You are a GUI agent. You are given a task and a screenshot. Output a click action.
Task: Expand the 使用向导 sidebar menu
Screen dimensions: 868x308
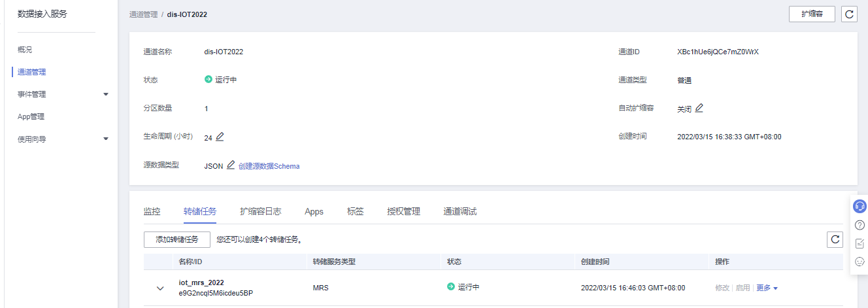click(x=106, y=139)
